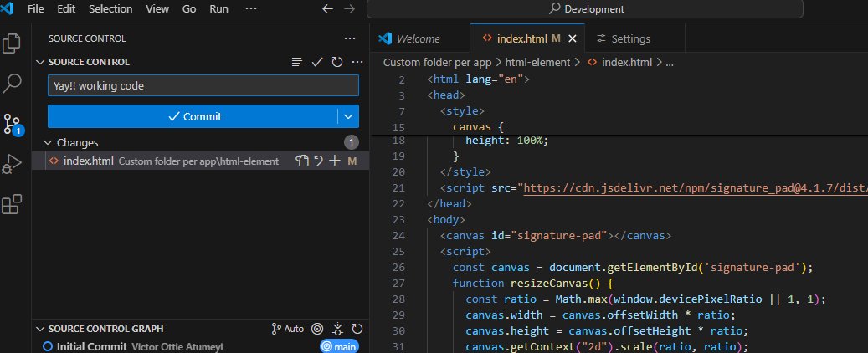Screen dimensions: 868x353
Task: Click the settings sliders icon on the Settings tab
Action: 601,38
